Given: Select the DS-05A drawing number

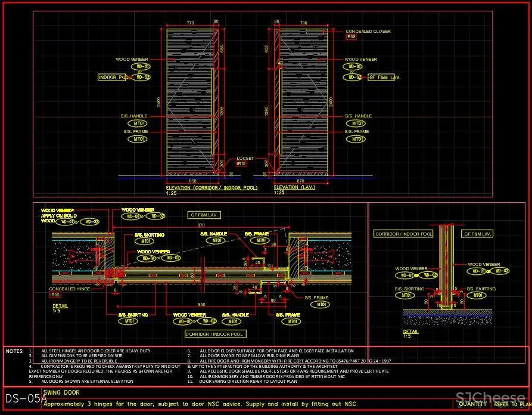Looking at the screenshot, I should 23,398.
